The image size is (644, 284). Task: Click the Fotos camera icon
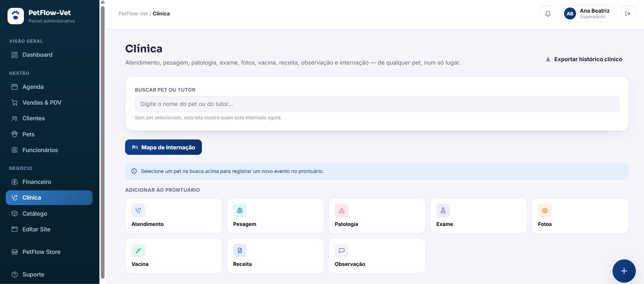(545, 211)
